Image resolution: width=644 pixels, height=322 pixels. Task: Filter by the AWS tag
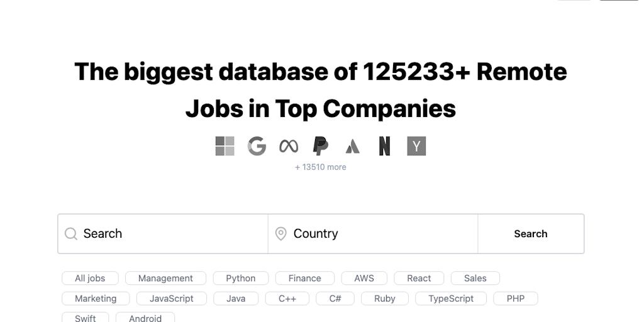tap(364, 278)
